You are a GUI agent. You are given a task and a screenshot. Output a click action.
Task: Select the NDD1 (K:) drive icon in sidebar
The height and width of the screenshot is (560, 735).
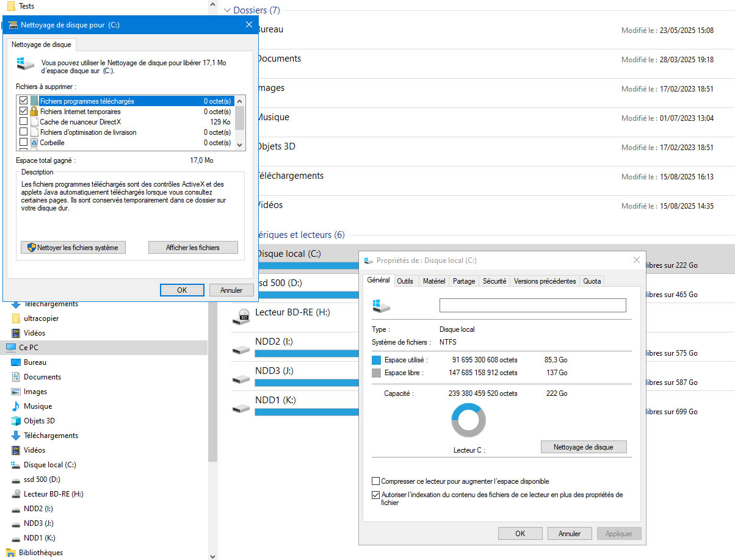[16, 538]
